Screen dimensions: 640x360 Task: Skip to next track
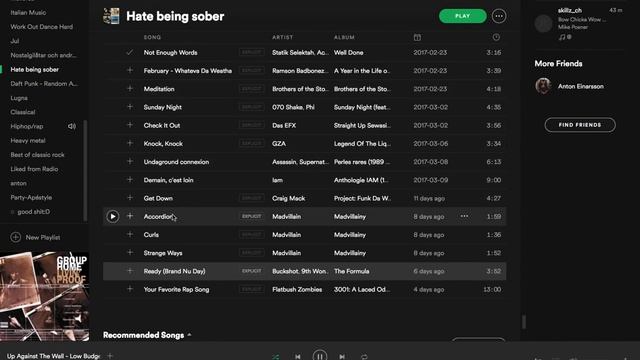(342, 357)
